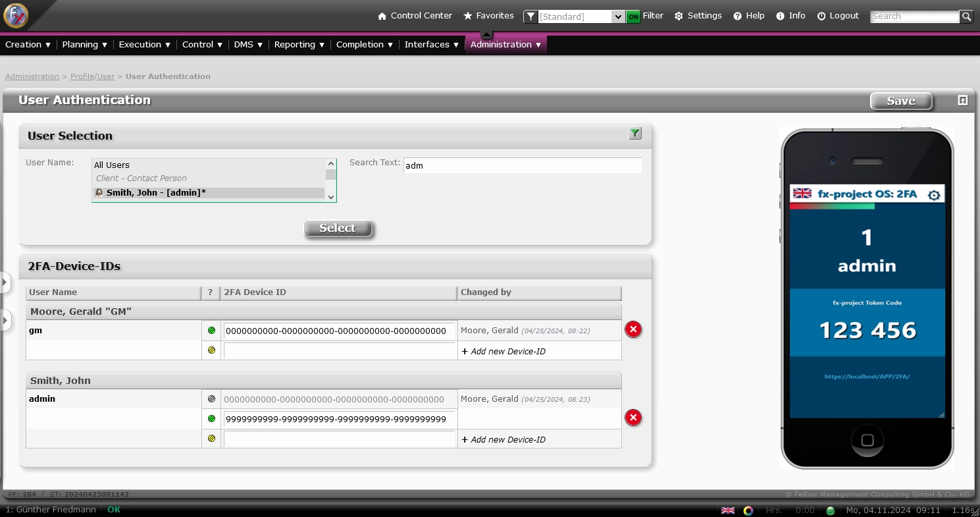The height and width of the screenshot is (517, 980).
Task: Click green filter icon in User Selection
Action: [634, 134]
